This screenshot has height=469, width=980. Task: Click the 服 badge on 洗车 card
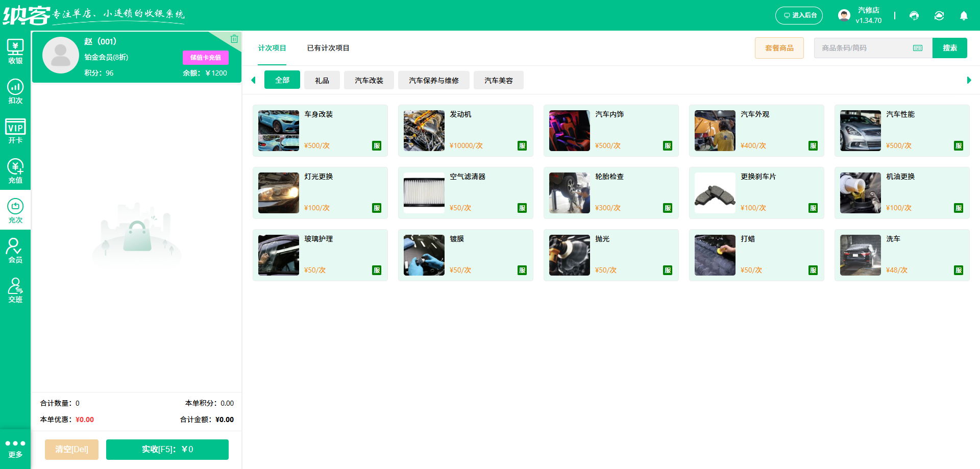click(x=959, y=270)
